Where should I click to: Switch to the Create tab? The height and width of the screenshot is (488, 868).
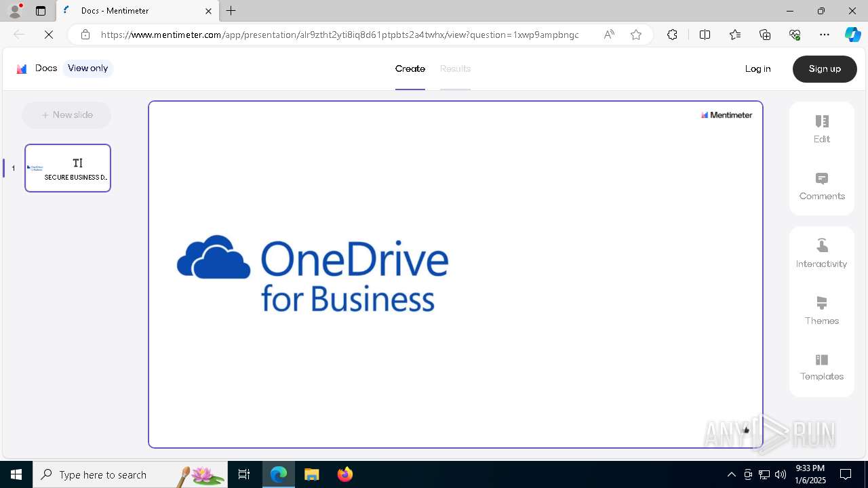pyautogui.click(x=410, y=68)
